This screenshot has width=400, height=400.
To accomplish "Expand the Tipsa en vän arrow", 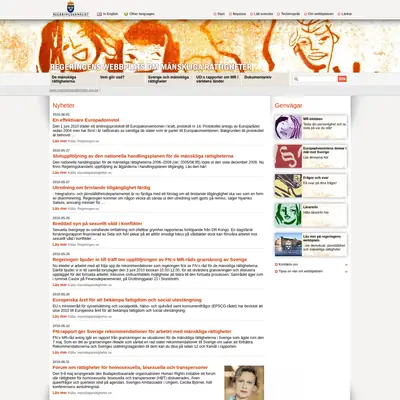I will [346, 272].
